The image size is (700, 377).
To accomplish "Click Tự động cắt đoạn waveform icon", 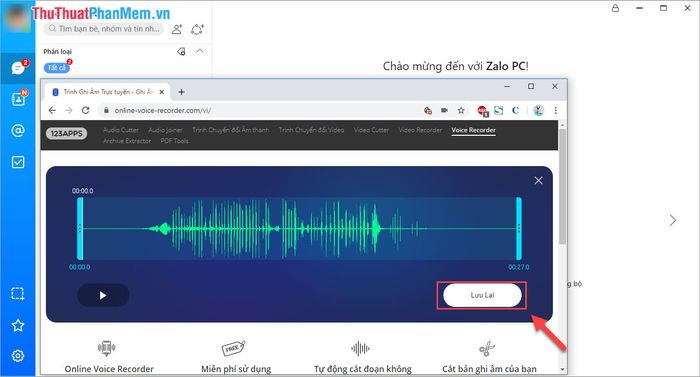I will coord(360,348).
